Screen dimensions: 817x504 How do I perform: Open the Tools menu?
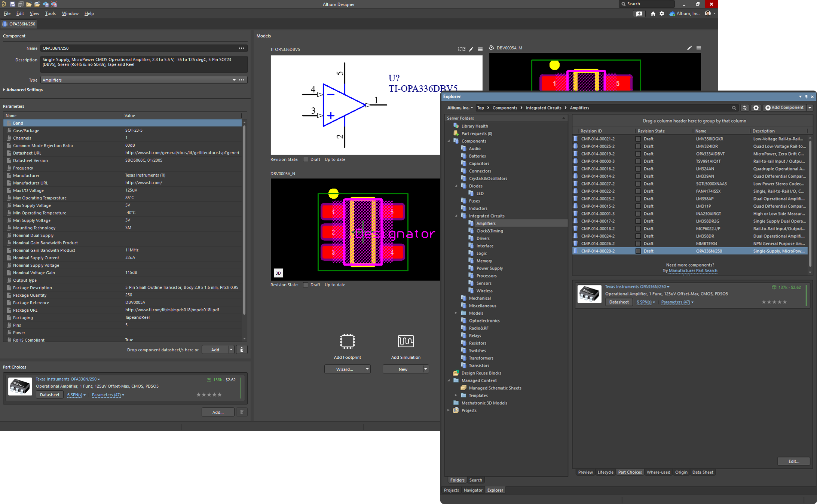coord(50,13)
